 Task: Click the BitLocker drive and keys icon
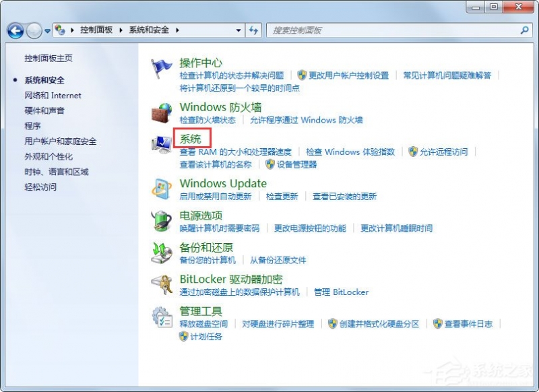point(162,285)
